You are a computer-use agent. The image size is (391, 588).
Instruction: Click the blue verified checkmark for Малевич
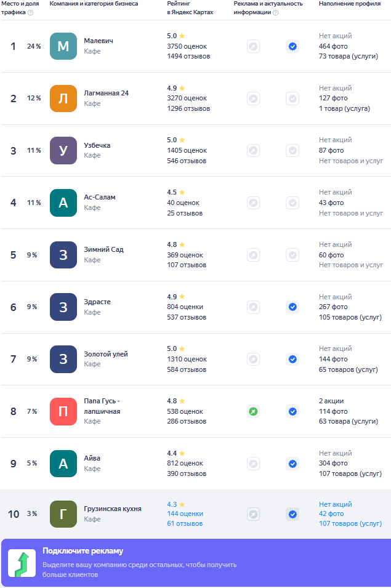[292, 47]
